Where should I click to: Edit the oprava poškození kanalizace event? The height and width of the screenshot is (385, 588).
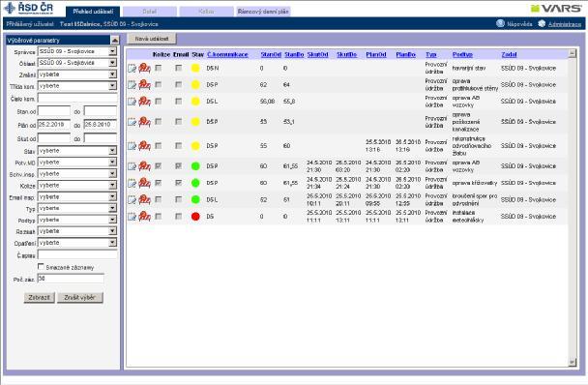132,122
